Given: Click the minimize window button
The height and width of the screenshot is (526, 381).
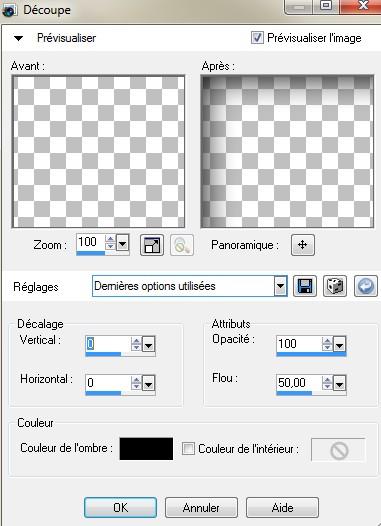Looking at the screenshot, I should 299,6.
